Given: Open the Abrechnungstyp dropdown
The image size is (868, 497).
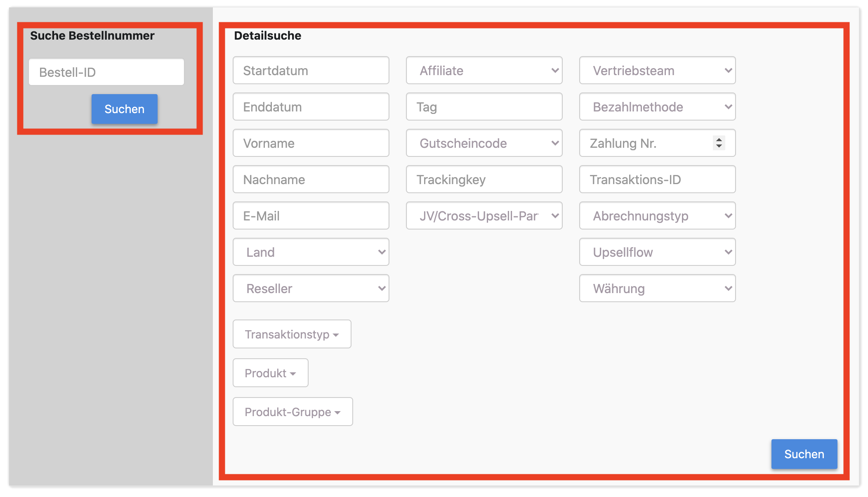Looking at the screenshot, I should (657, 216).
